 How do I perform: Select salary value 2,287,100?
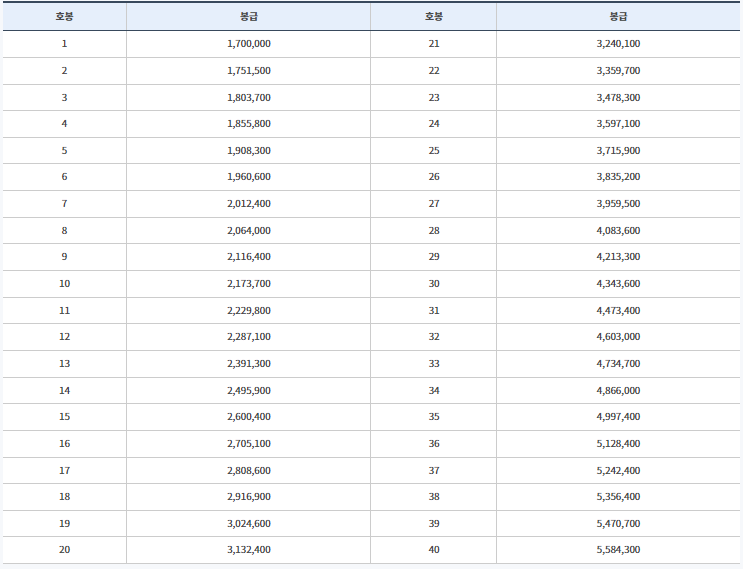[249, 337]
